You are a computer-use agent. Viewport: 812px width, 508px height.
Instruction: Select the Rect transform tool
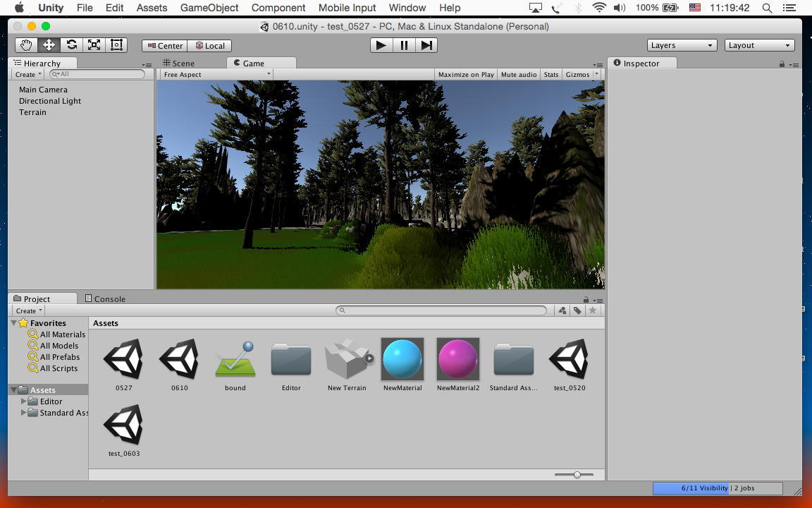116,45
